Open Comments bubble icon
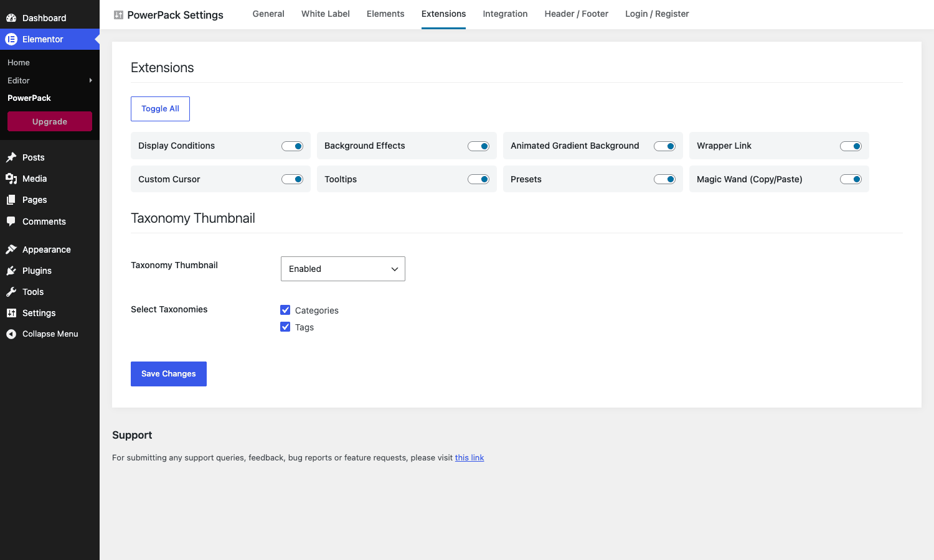This screenshot has height=560, width=934. [x=11, y=222]
